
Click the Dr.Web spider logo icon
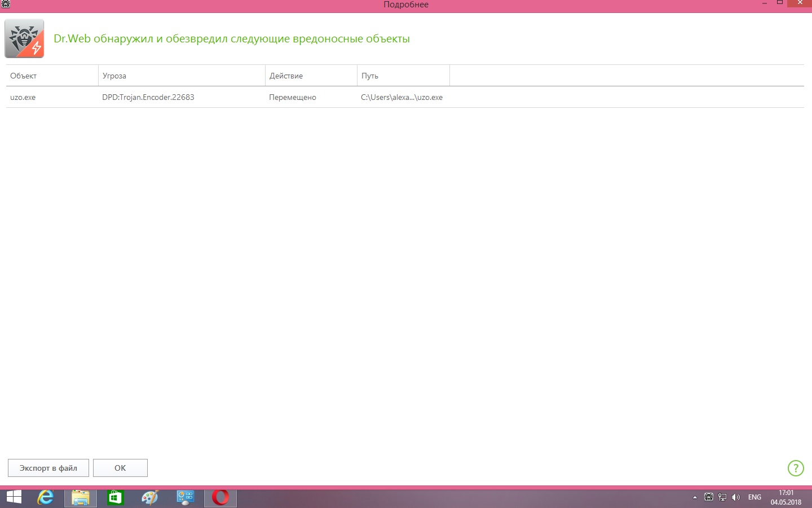(24, 38)
